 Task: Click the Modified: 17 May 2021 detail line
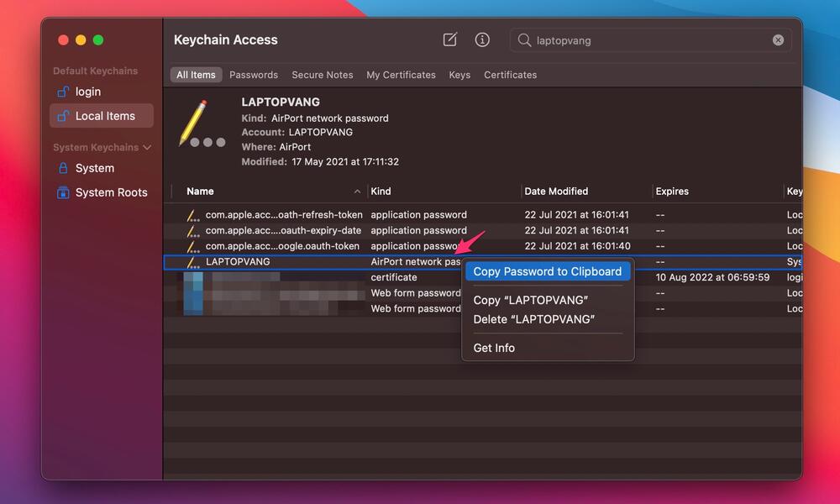pos(320,162)
